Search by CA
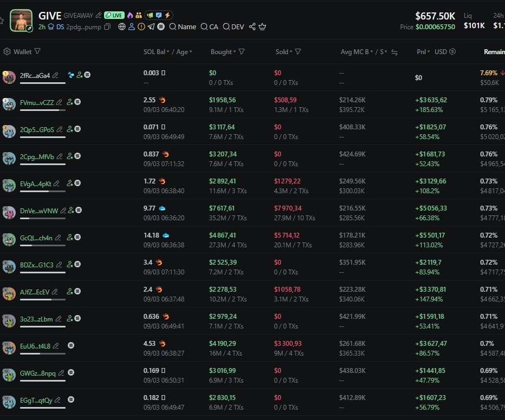This screenshot has width=505, height=420. point(209,27)
